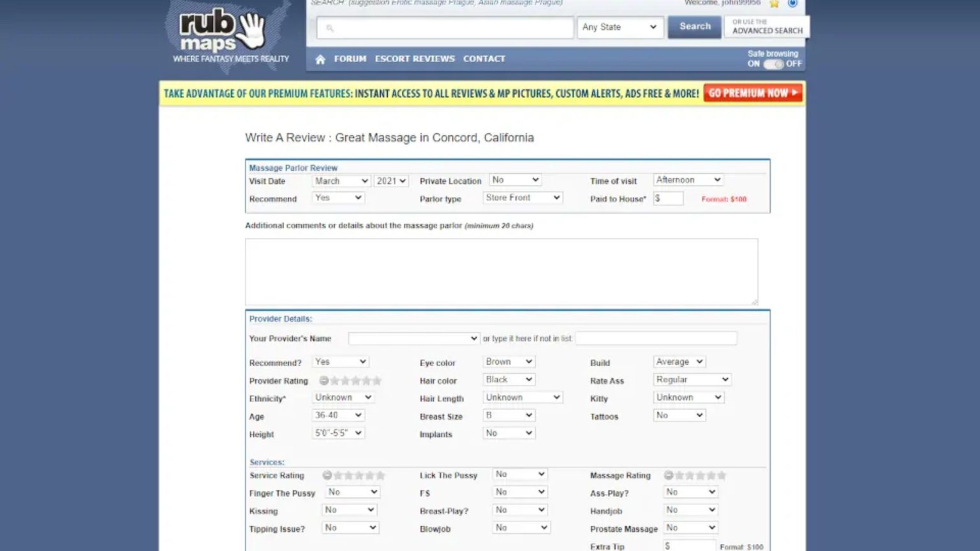Select the ESCORT REVIEWS menu item

click(x=415, y=58)
